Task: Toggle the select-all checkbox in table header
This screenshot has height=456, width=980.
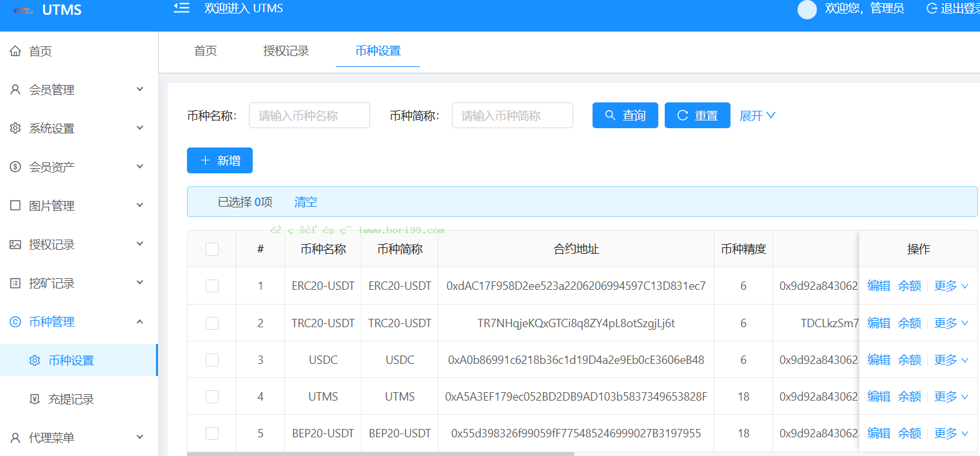Action: (x=212, y=249)
